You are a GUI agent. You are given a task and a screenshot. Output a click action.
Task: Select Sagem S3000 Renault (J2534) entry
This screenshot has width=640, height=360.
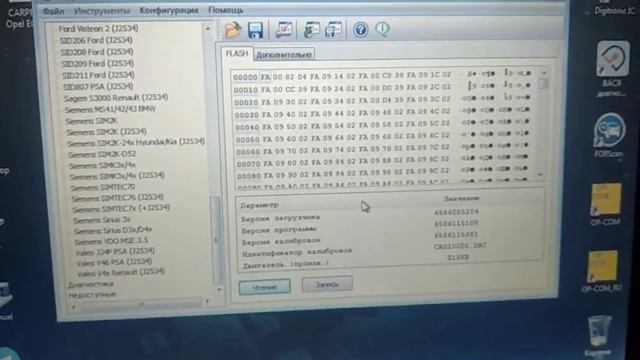pyautogui.click(x=116, y=98)
